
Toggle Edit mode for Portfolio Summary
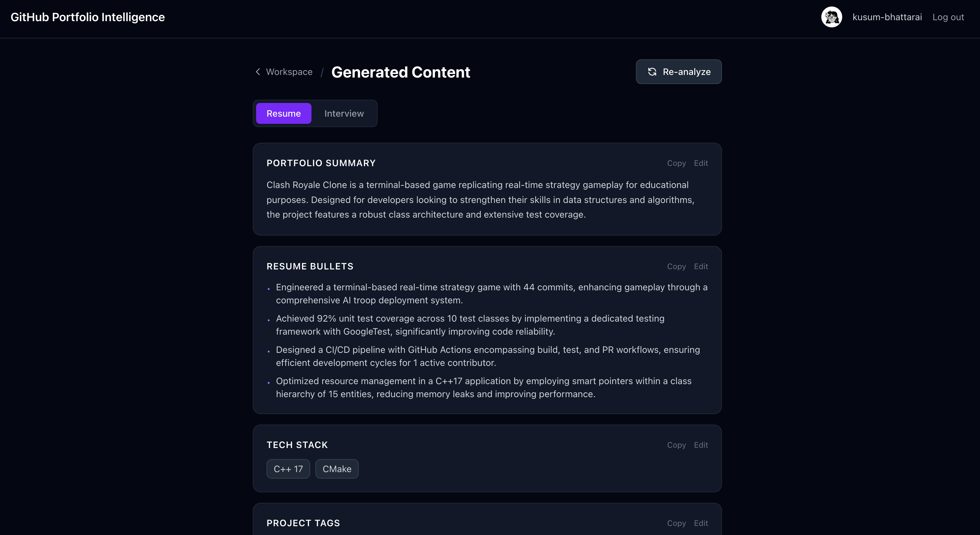(x=701, y=163)
